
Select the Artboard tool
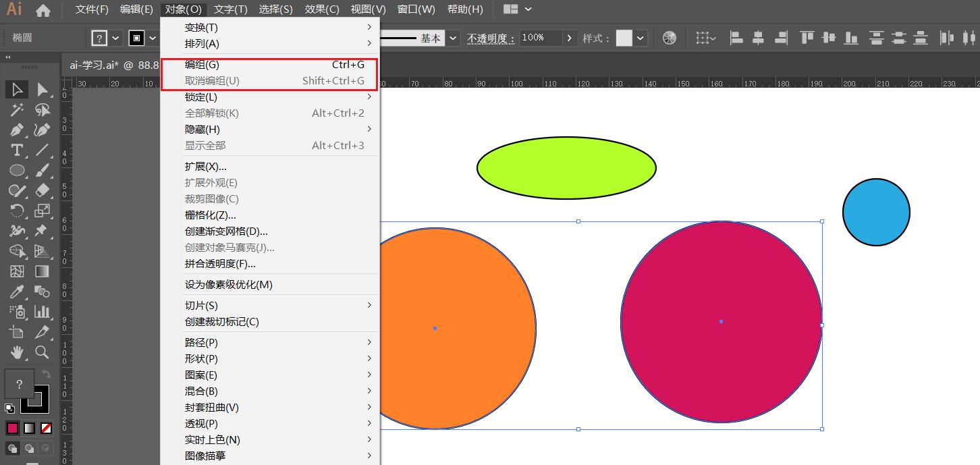tap(18, 332)
